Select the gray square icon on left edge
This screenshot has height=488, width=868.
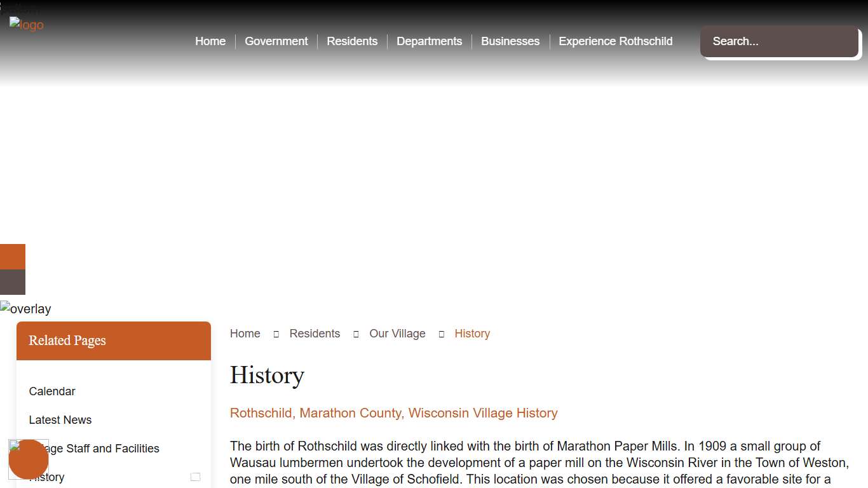[x=12, y=281]
